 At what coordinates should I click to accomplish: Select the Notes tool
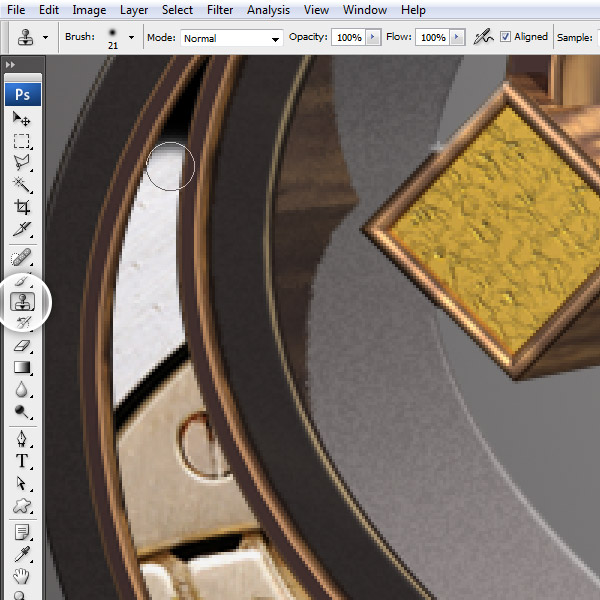coord(22,532)
